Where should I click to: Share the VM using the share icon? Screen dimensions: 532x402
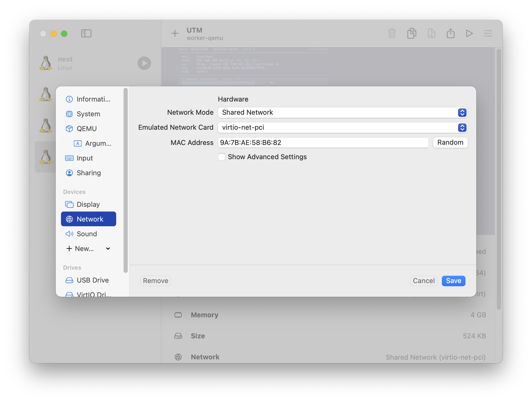tap(451, 33)
